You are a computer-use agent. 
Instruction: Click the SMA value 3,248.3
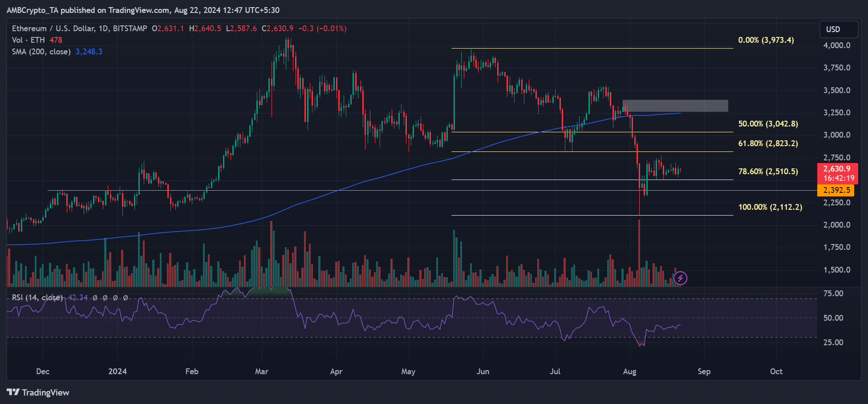[89, 52]
